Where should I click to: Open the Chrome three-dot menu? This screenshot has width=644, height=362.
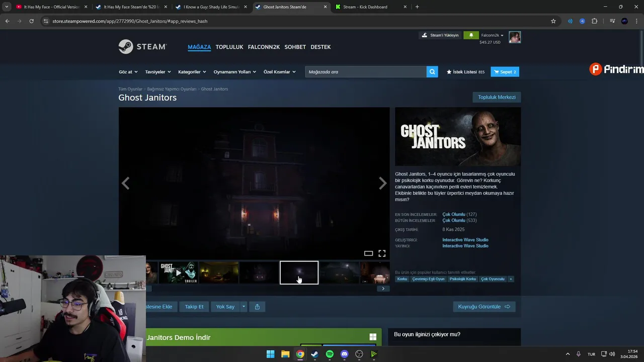tap(636, 21)
